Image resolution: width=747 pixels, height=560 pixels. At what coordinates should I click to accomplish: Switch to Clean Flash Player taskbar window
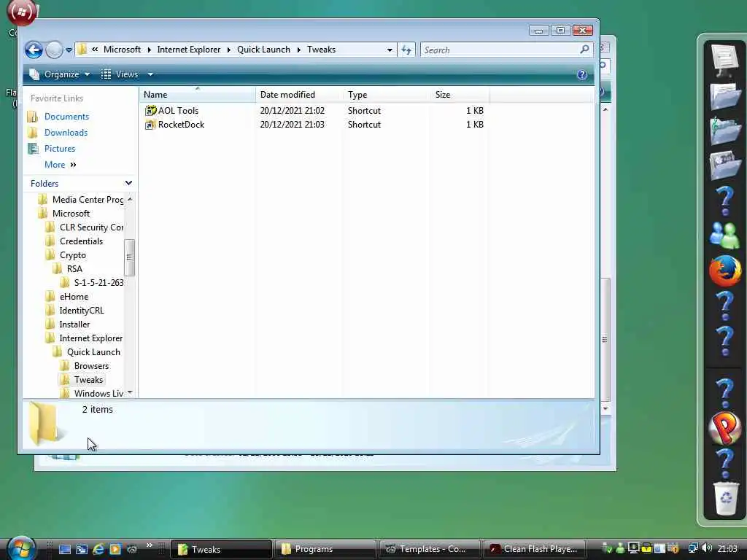(x=533, y=549)
